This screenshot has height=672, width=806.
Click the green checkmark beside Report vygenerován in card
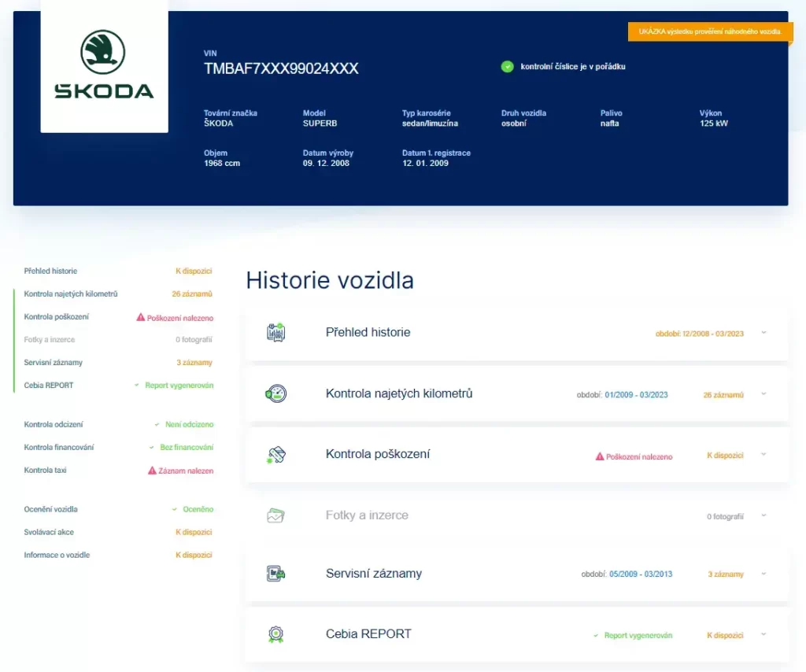point(596,636)
